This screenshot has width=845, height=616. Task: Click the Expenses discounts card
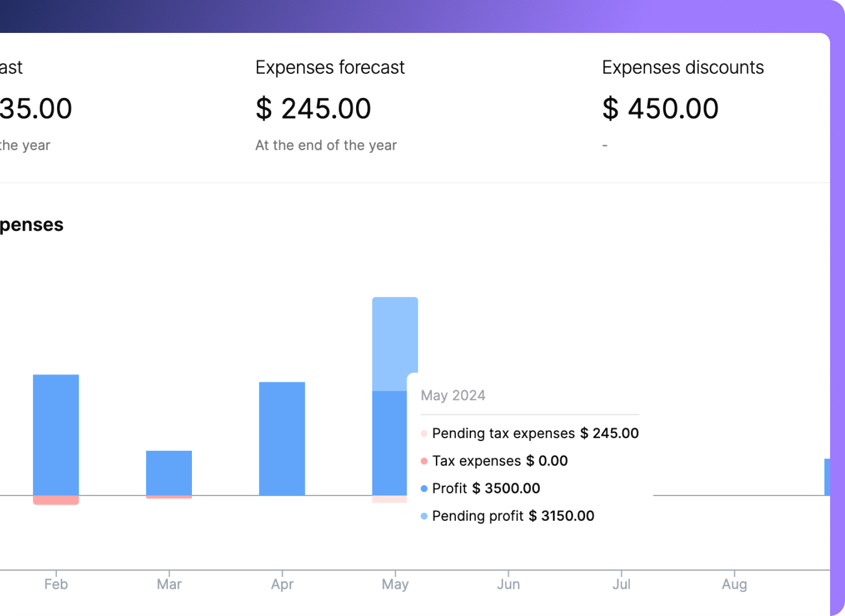coord(683,103)
